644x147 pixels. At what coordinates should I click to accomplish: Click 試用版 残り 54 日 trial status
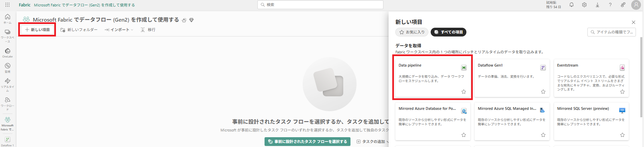tap(553, 5)
